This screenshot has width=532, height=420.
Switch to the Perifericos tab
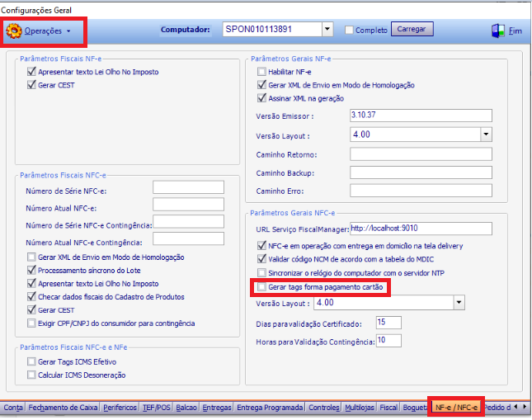[x=120, y=407]
